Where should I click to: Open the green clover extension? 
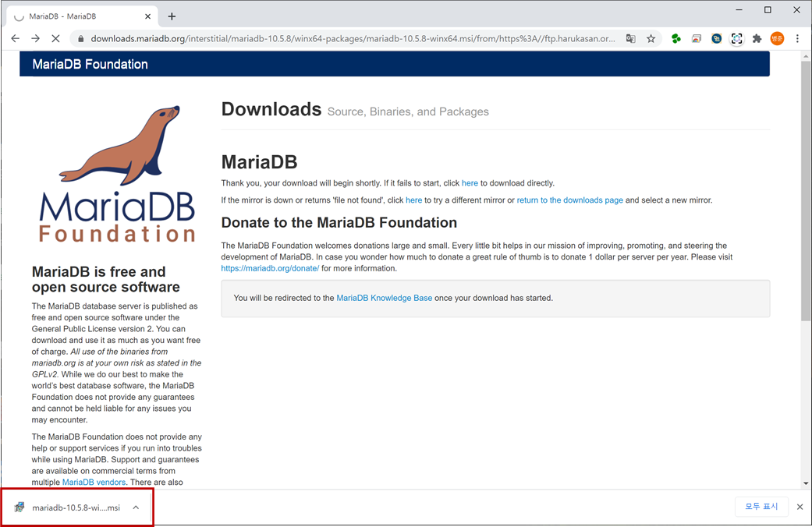pyautogui.click(x=675, y=38)
